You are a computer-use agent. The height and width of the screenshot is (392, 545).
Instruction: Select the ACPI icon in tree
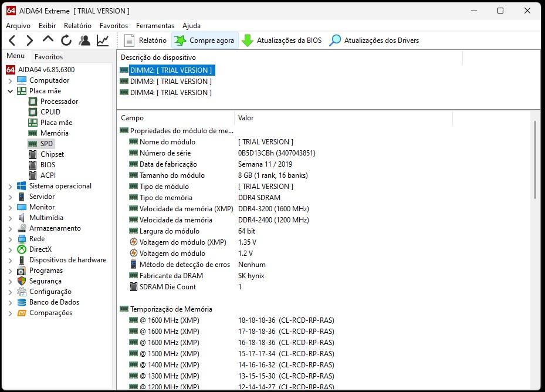coord(33,175)
